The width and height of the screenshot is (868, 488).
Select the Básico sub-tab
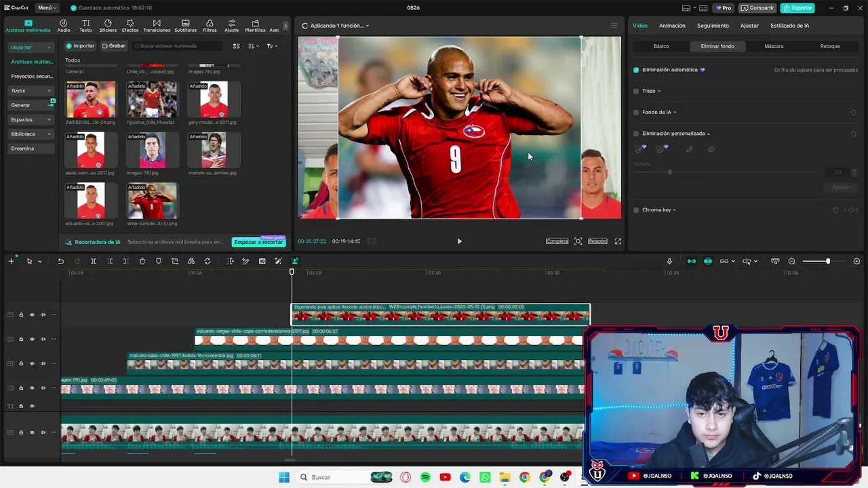(x=661, y=46)
